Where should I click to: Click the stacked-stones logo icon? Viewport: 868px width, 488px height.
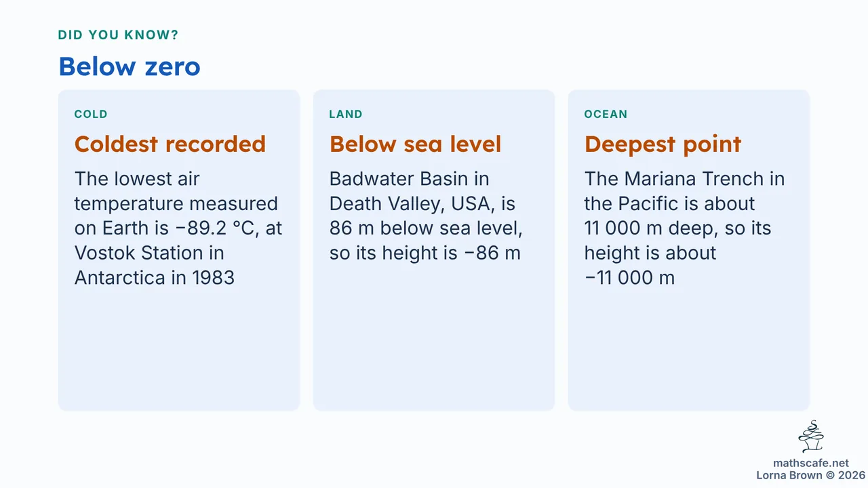pos(811,436)
